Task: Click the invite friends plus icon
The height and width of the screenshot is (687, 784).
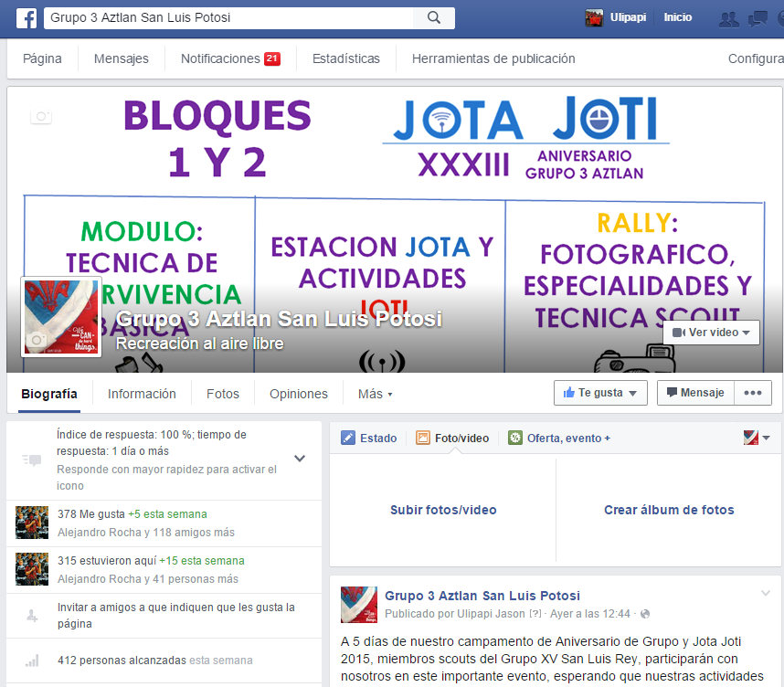Action: [31, 616]
